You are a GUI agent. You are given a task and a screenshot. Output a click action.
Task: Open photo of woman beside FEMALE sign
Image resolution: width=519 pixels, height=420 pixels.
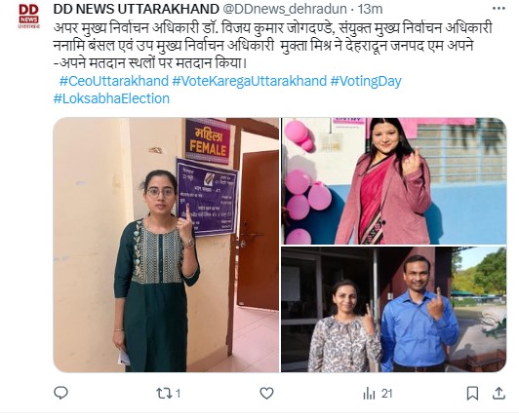click(166, 245)
